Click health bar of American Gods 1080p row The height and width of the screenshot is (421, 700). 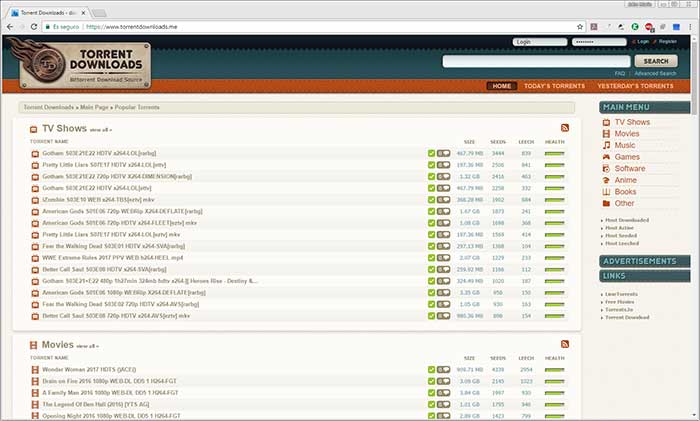pos(554,293)
